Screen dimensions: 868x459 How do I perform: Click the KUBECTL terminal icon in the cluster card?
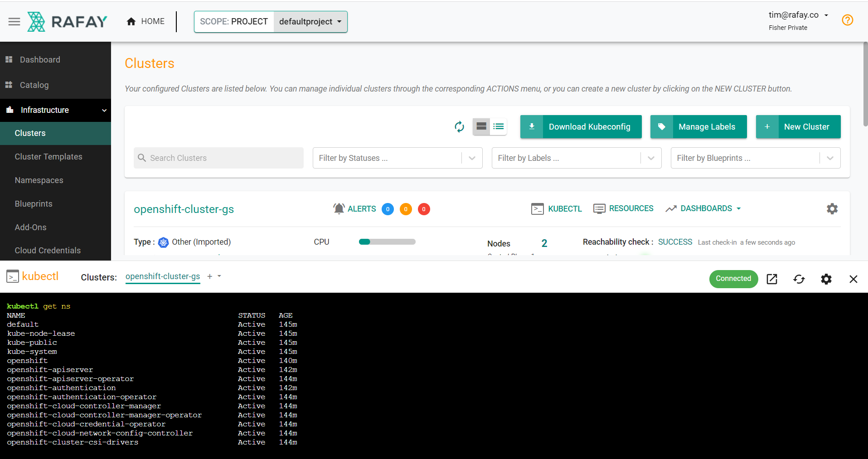tap(537, 209)
